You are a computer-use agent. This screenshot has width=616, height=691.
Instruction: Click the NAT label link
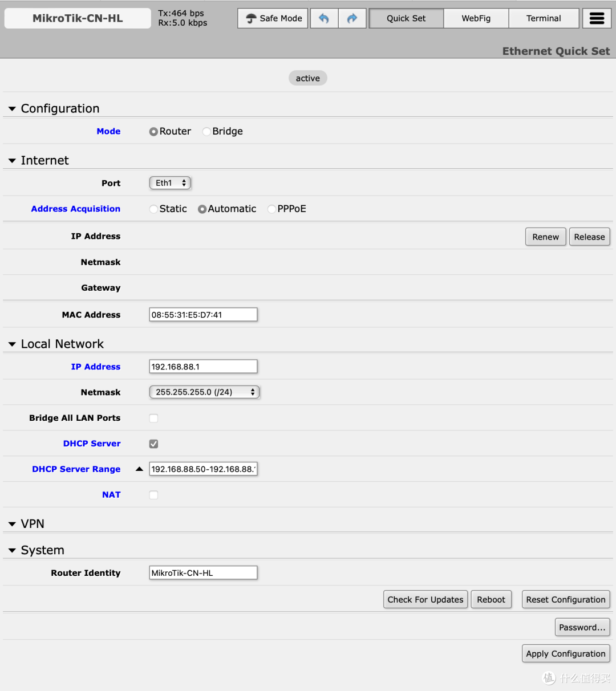111,495
